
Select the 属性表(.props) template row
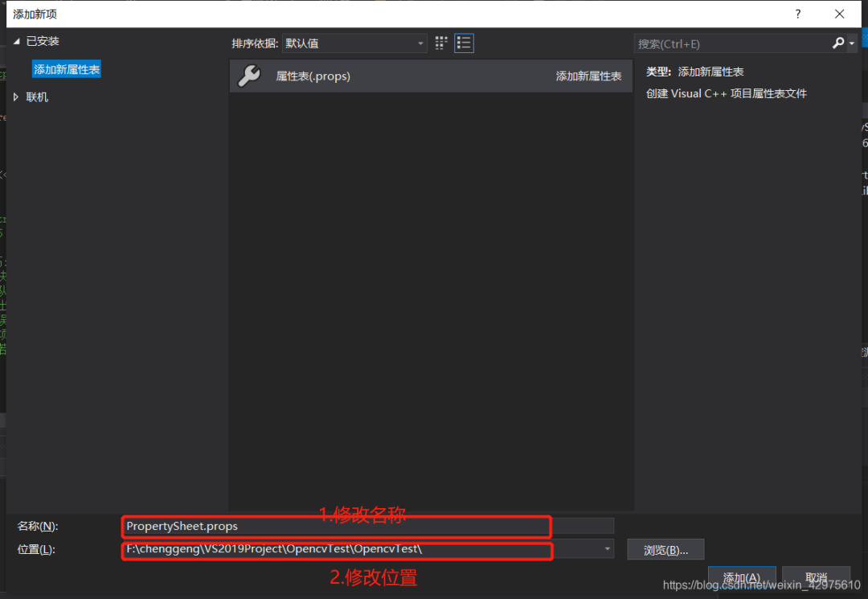coord(431,76)
